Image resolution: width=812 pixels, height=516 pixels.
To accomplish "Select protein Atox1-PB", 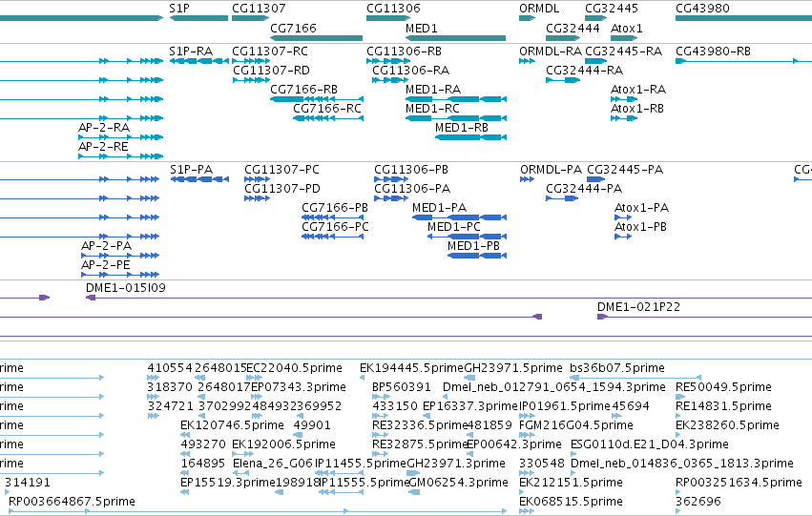I will point(640,227).
